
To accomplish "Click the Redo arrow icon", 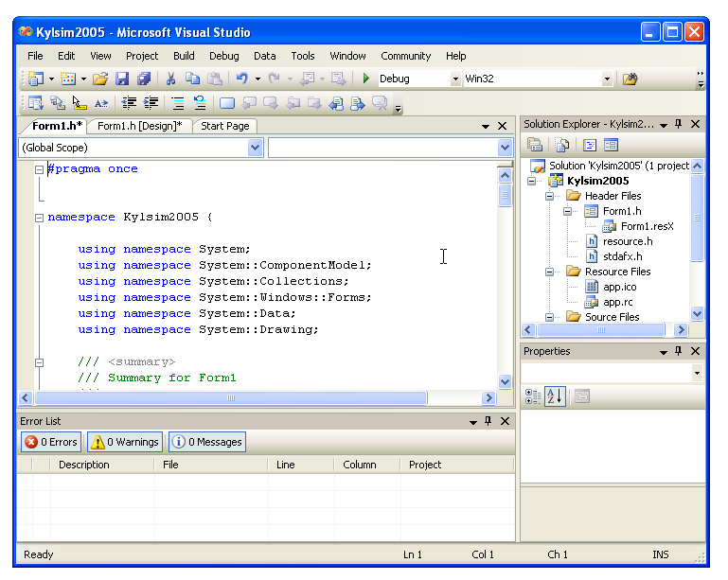I will tap(275, 79).
